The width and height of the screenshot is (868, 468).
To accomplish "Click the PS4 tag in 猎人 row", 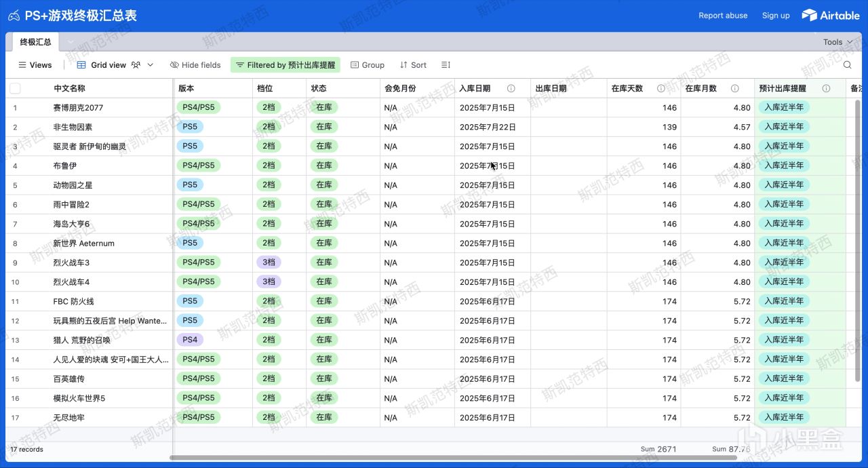I will coord(190,340).
